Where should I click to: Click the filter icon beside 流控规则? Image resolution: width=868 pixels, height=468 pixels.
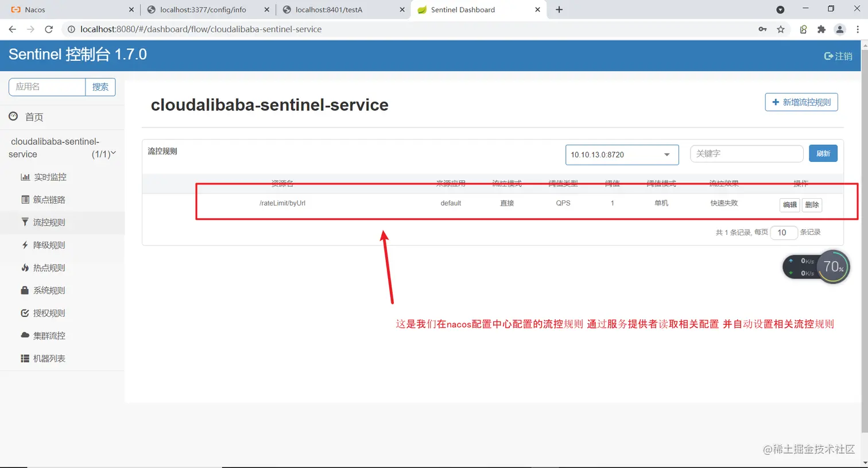[25, 222]
